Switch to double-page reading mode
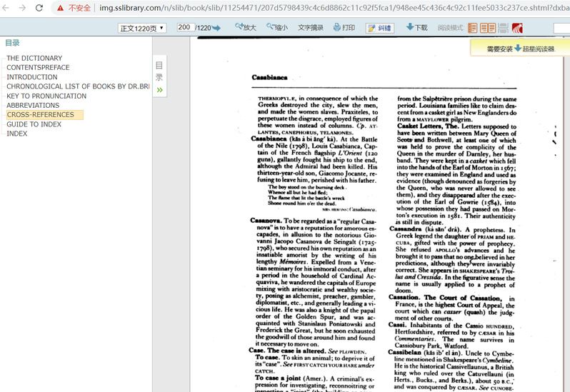 [489, 29]
